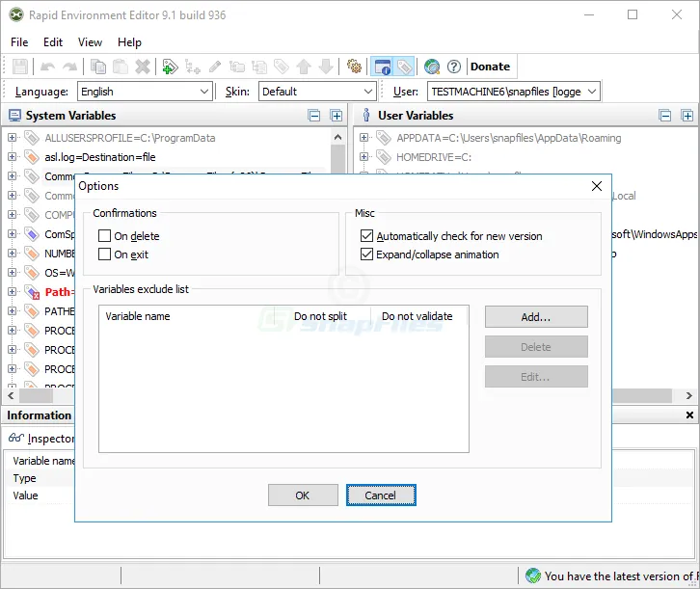700x589 pixels.
Task: Click the Do not split column header
Action: click(322, 316)
